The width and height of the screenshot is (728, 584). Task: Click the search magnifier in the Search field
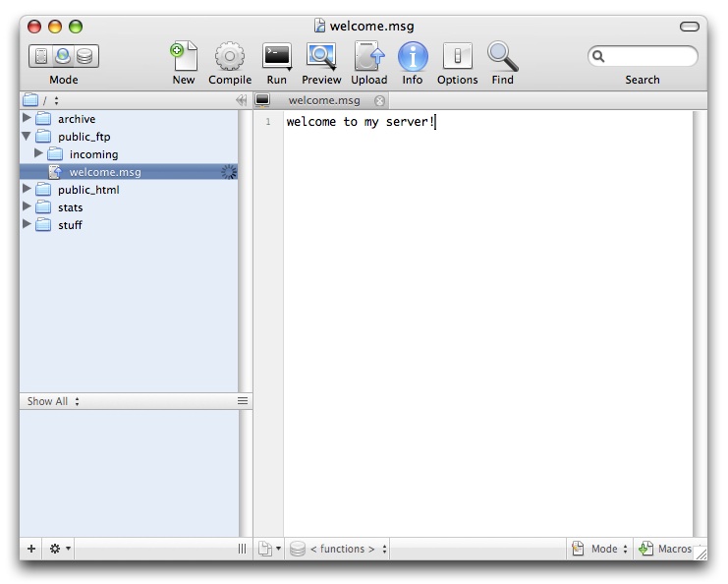pos(598,56)
